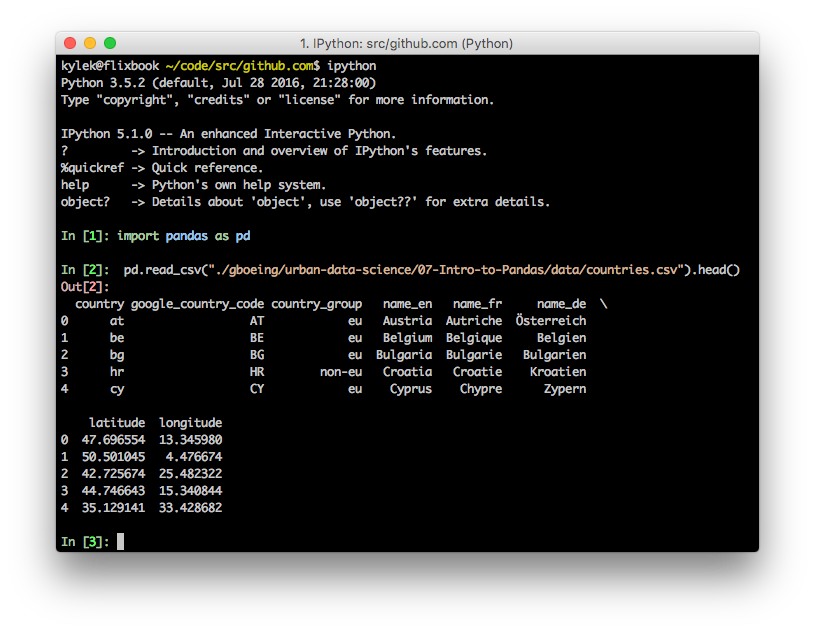Click longitude value '15.340844'
The width and height of the screenshot is (815, 632).
[x=191, y=491]
